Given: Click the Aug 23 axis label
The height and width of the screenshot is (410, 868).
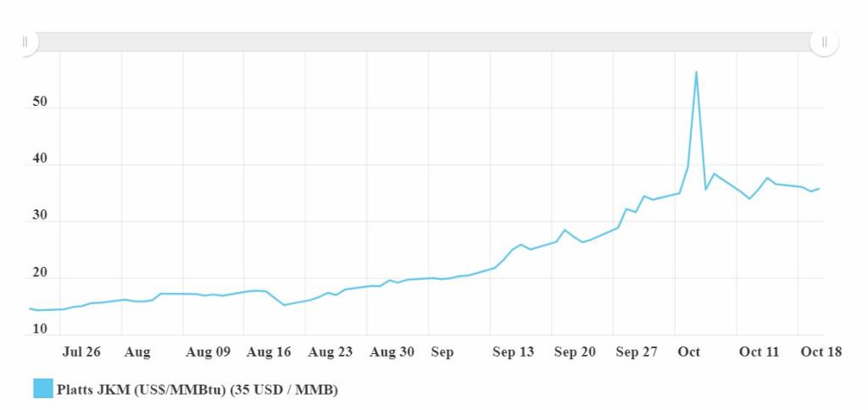Looking at the screenshot, I should click(331, 352).
